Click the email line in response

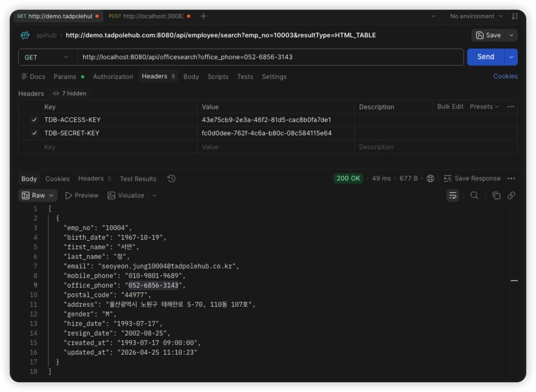click(x=151, y=266)
